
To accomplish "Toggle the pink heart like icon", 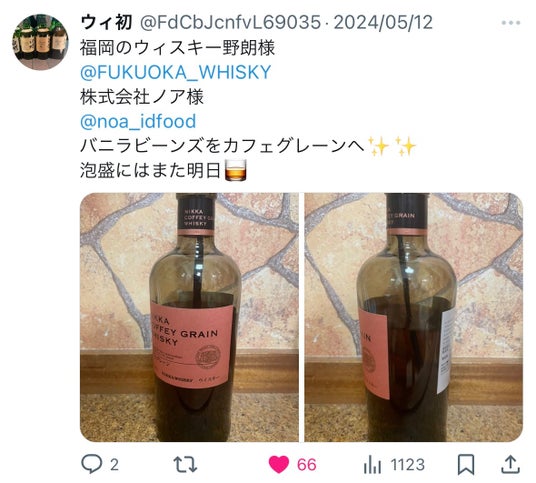I will [x=279, y=465].
